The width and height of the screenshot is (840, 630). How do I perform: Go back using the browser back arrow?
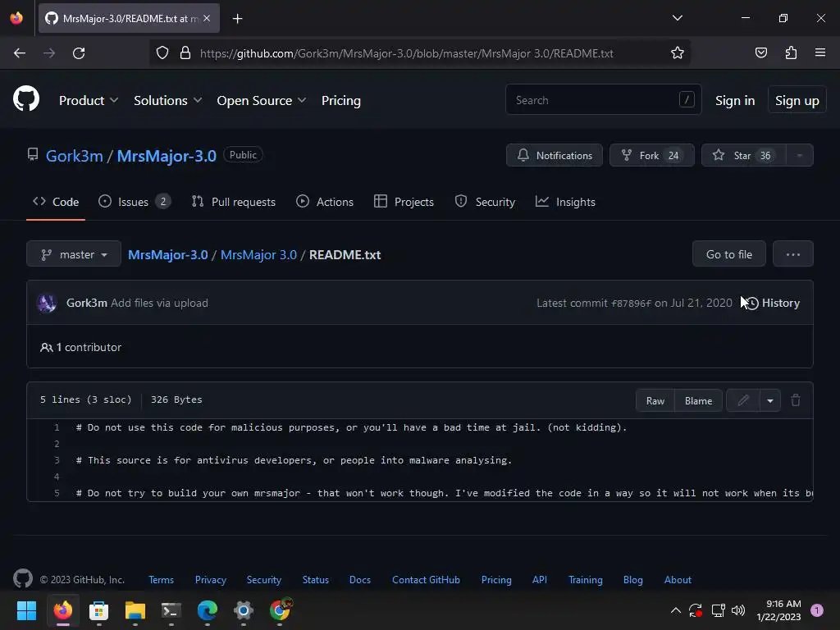tap(20, 53)
